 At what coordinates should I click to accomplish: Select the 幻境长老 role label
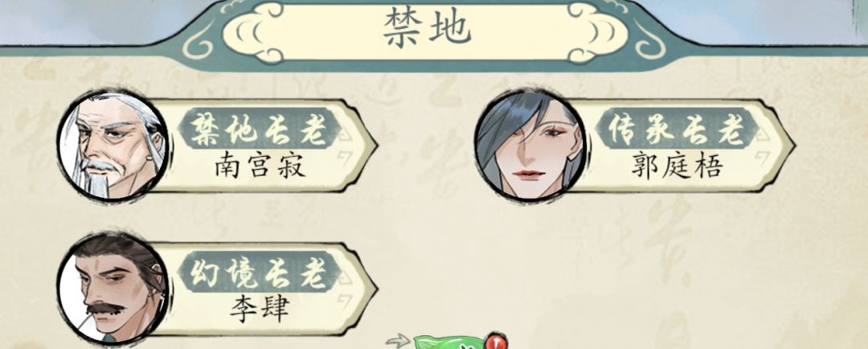pyautogui.click(x=260, y=272)
